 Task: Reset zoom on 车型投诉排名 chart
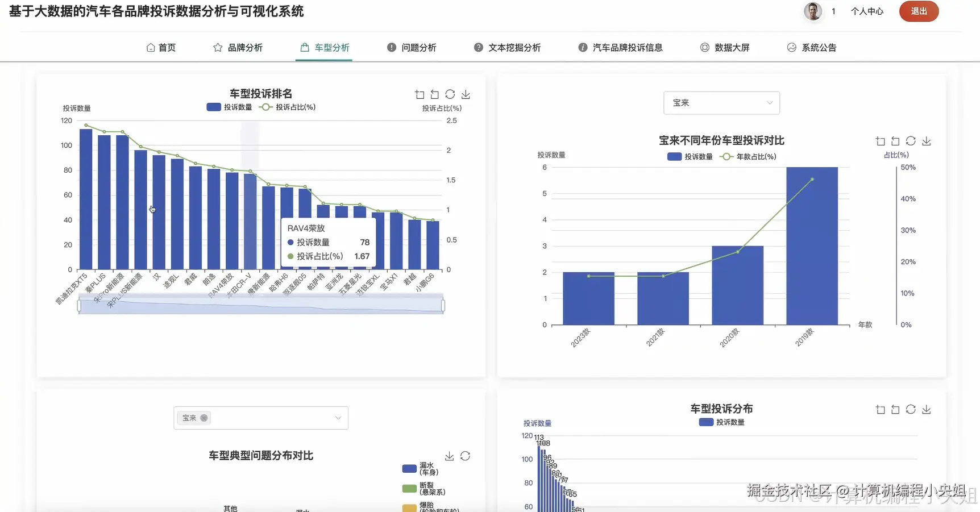pos(434,94)
